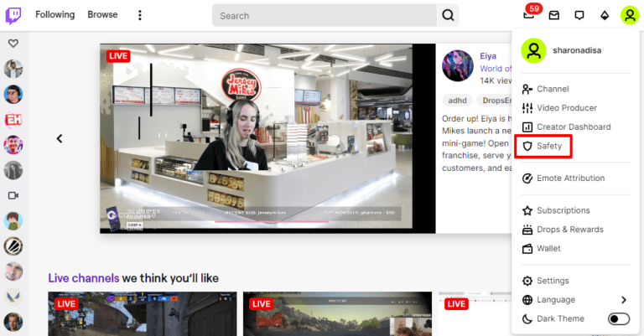The width and height of the screenshot is (644, 336).
Task: Open sharonadisa profile header
Action: (575, 50)
